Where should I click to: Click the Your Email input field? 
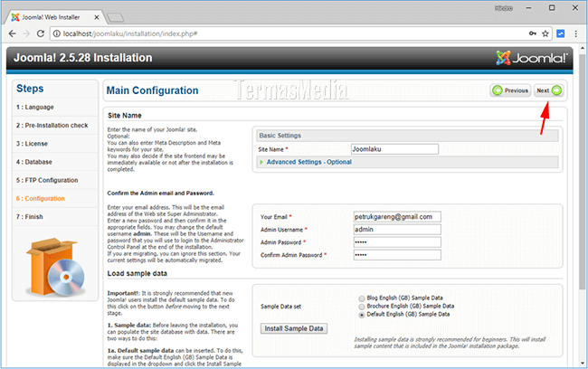[397, 217]
